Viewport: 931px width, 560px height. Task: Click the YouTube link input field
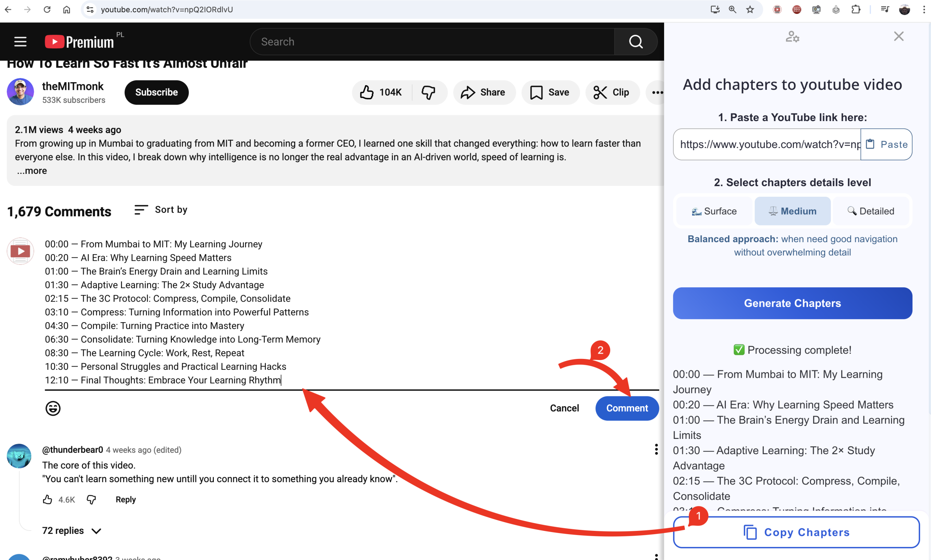766,144
